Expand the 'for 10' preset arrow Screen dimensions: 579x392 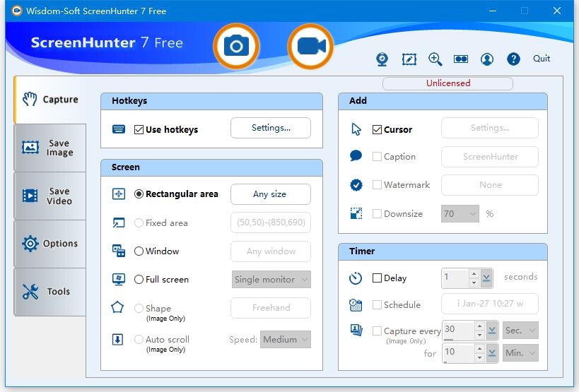pyautogui.click(x=492, y=353)
